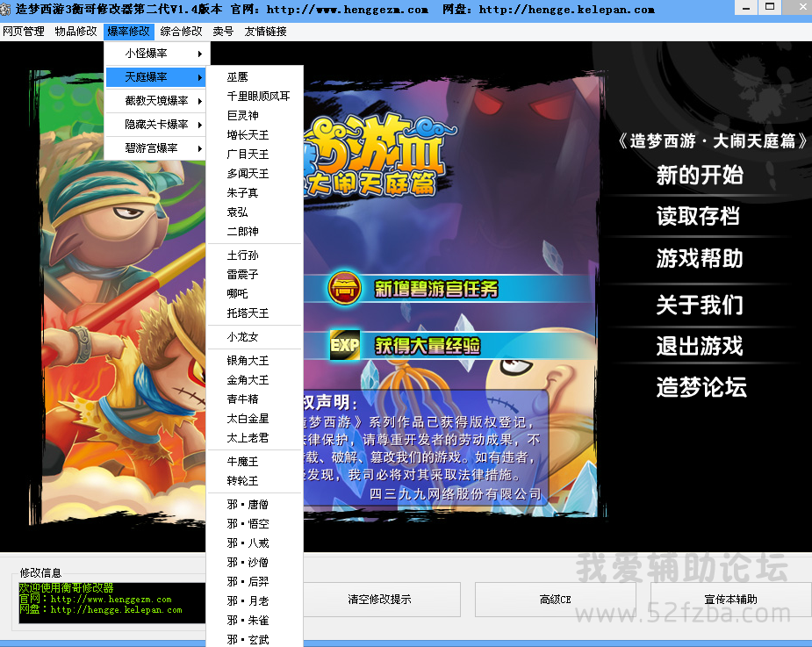Screen dimensions: 812x647
Task: Expand the 碧游宫爆率 submenu
Action: tap(157, 148)
